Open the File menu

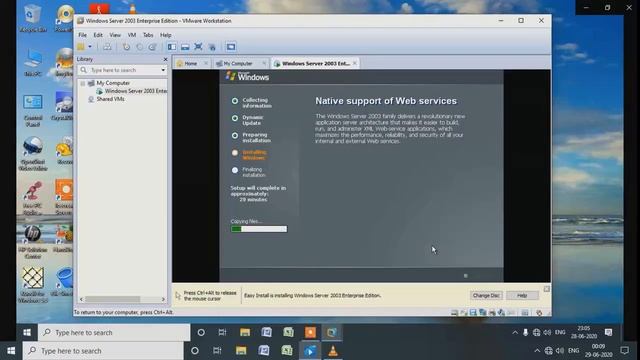[x=82, y=35]
